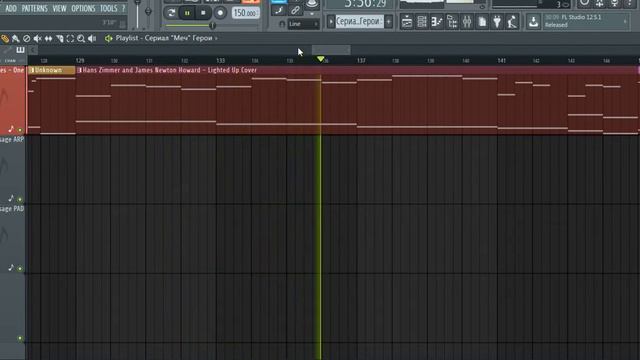Screen dimensions: 640x360
Task: Select the Paint brush tool
Action: click(16, 39)
